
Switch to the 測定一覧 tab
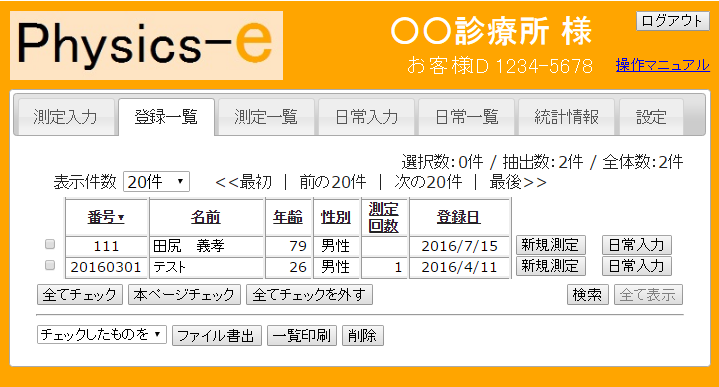(266, 117)
